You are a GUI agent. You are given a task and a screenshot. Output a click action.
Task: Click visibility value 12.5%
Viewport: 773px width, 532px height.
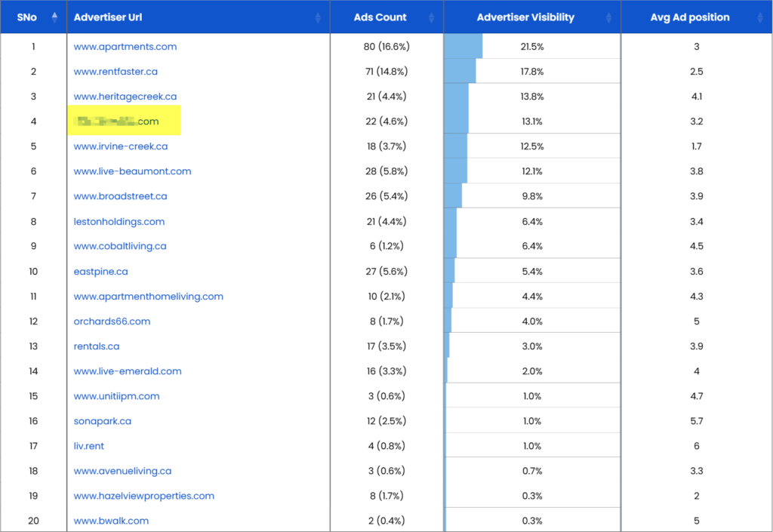click(x=532, y=146)
